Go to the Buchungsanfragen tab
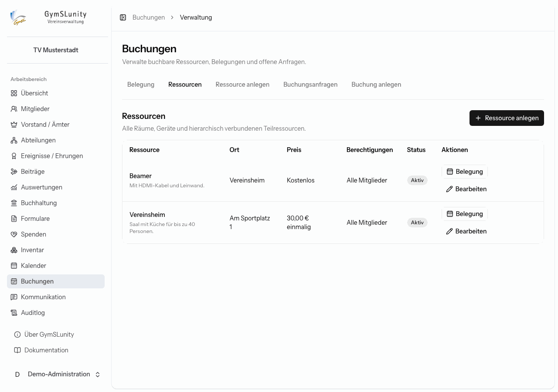The image size is (558, 392). 310,84
